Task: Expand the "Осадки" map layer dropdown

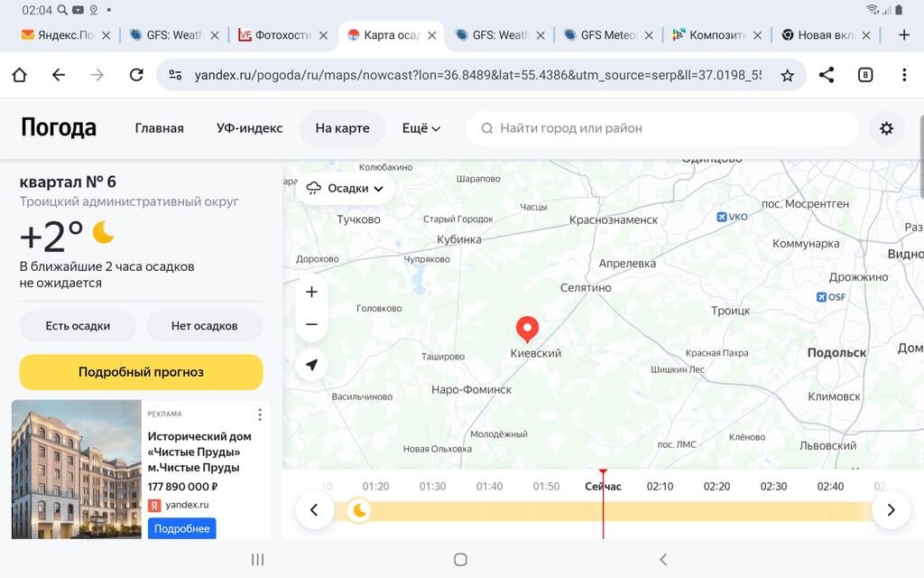Action: coord(346,189)
